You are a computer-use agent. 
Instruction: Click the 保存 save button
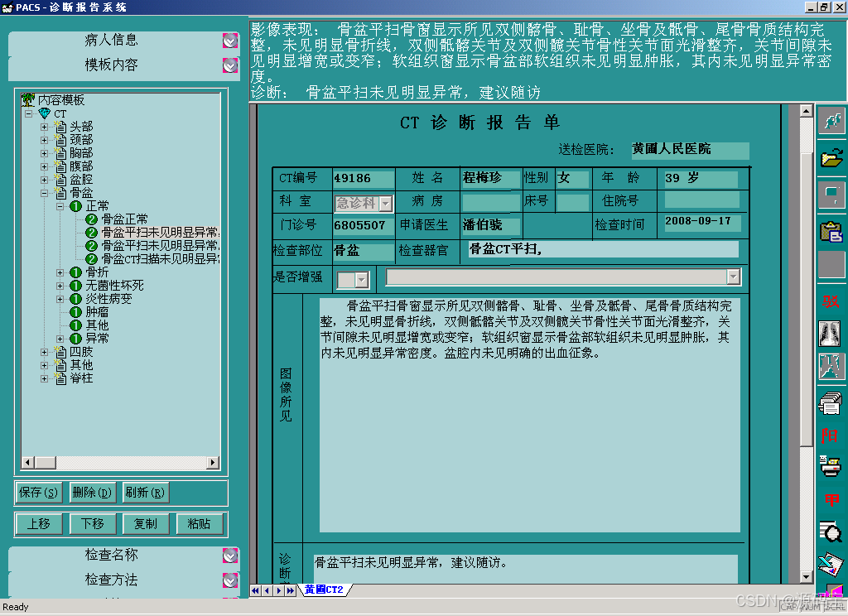(38, 492)
